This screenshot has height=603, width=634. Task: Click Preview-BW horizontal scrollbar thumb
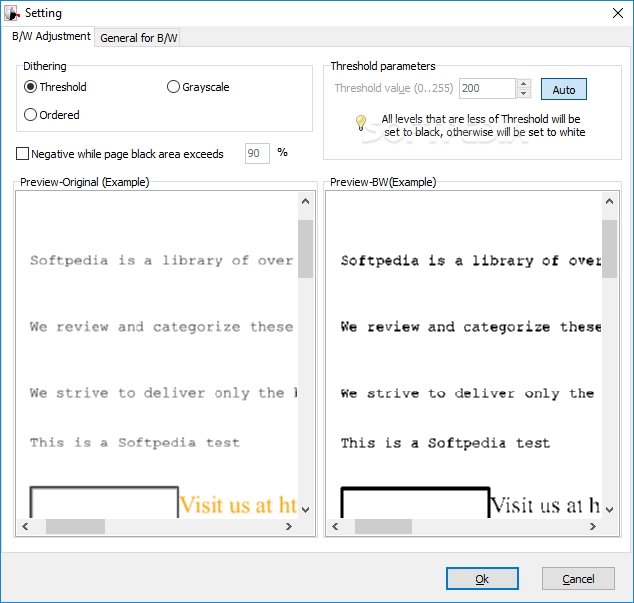point(383,526)
